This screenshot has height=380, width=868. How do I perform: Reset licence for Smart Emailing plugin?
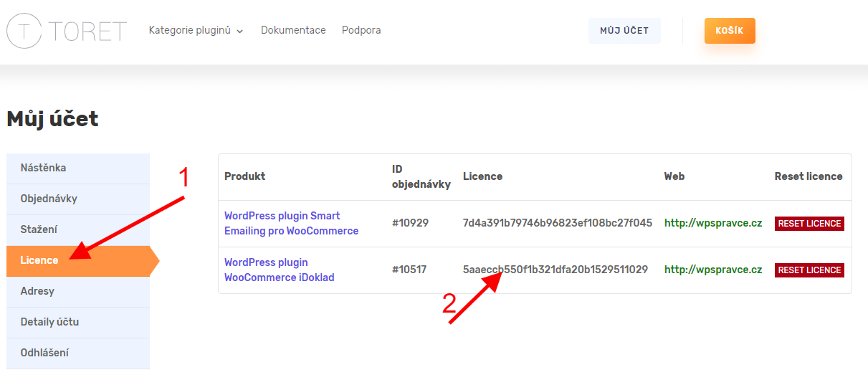[x=809, y=224]
